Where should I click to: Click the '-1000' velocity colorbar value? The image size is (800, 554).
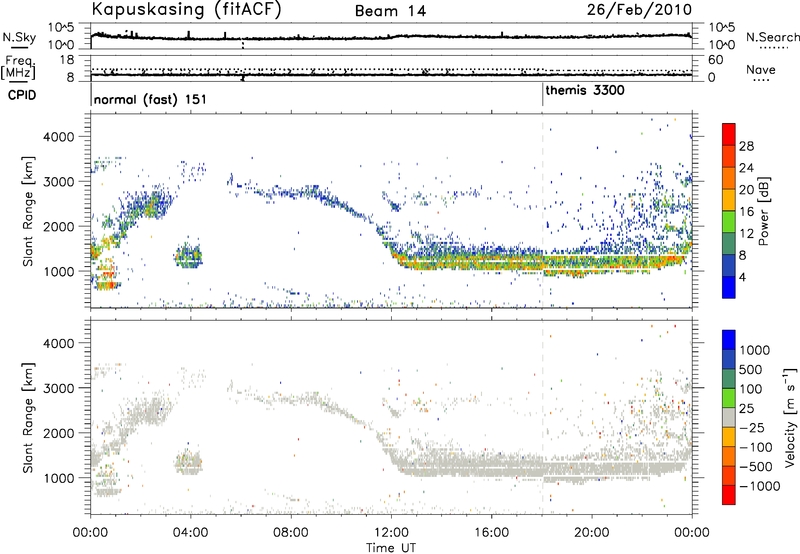pyautogui.click(x=759, y=486)
